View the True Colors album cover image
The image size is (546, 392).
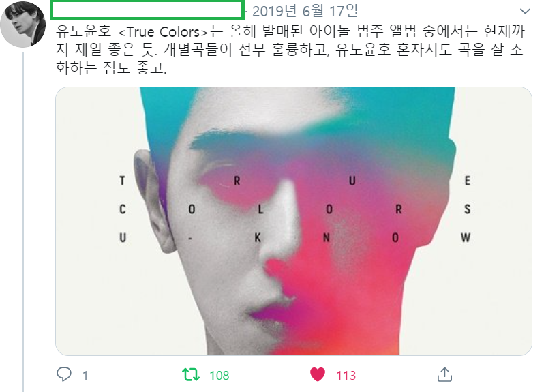(x=294, y=221)
